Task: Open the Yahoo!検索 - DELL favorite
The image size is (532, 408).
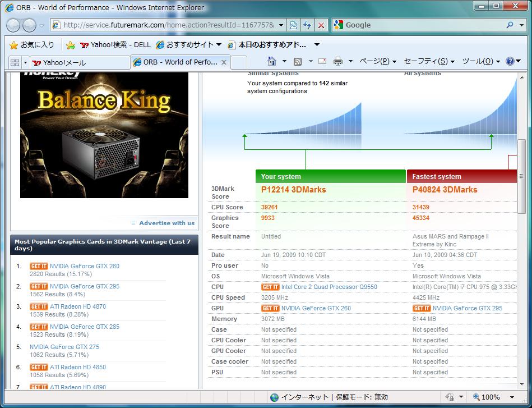Action: click(x=115, y=44)
